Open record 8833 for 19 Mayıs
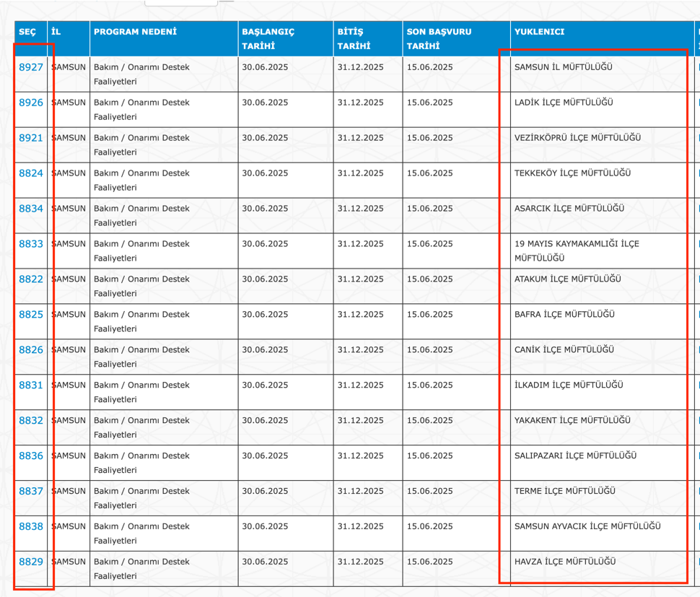 [31, 244]
